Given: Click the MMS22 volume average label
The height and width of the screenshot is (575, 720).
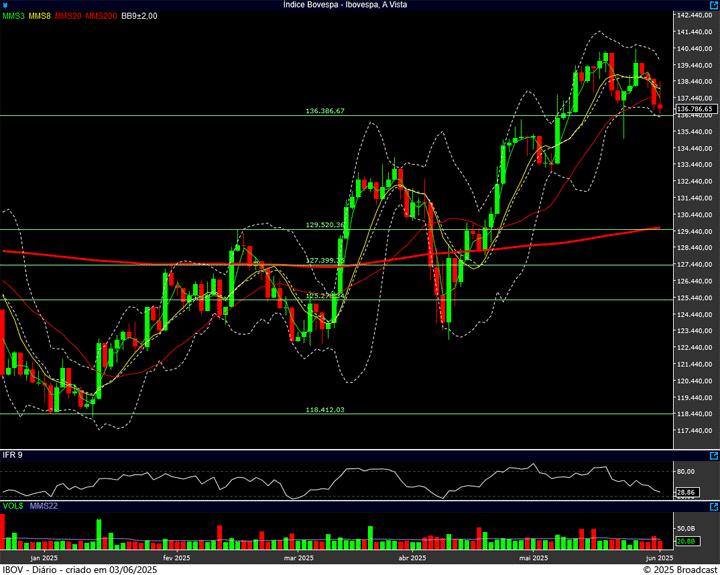Looking at the screenshot, I should tap(44, 506).
